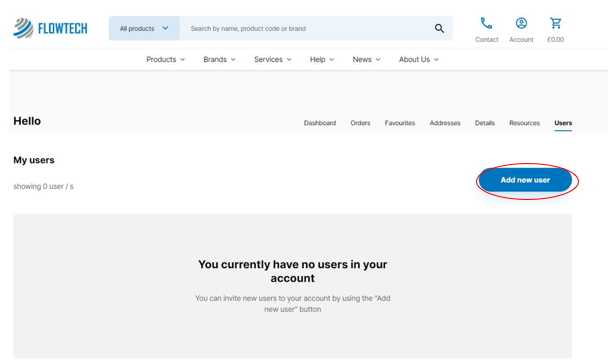Switch to the Dashboard tab
Image resolution: width=608 pixels, height=362 pixels.
320,123
